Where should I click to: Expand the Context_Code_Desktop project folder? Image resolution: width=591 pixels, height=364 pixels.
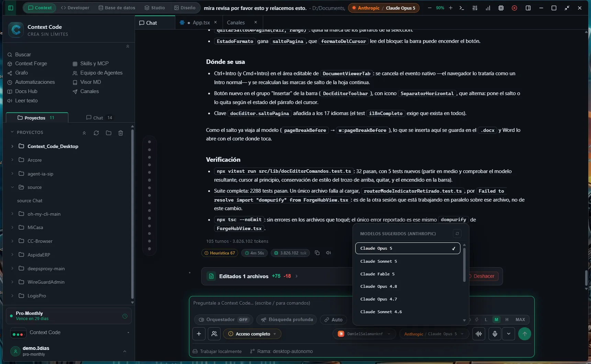click(12, 146)
